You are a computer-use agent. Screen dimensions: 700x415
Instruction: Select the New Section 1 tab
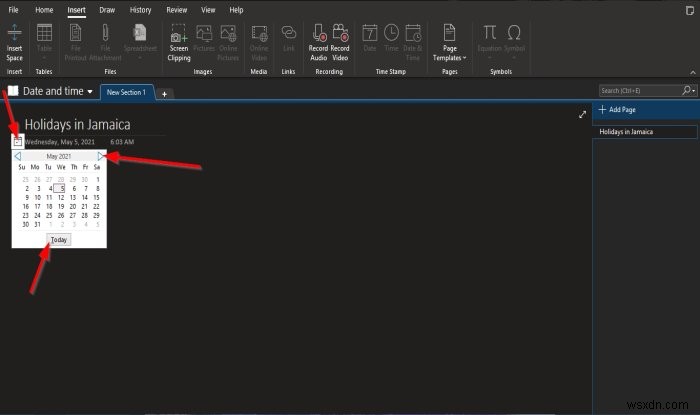click(127, 92)
